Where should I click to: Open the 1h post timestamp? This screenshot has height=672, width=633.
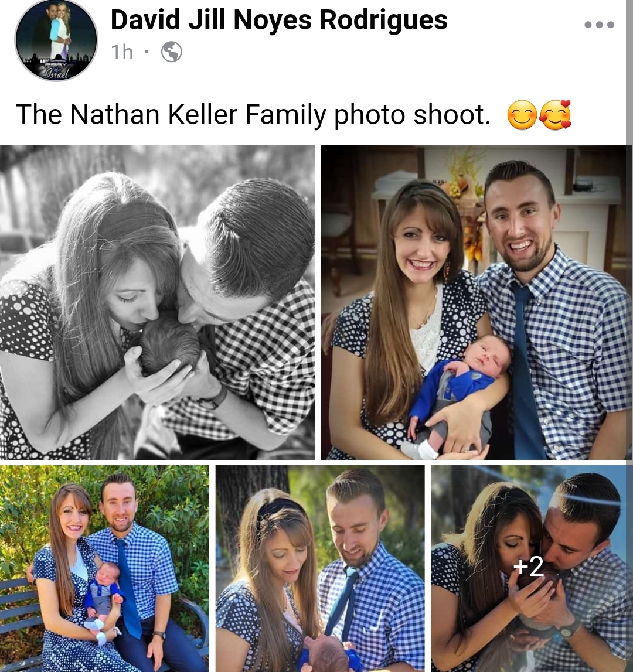coord(122,52)
